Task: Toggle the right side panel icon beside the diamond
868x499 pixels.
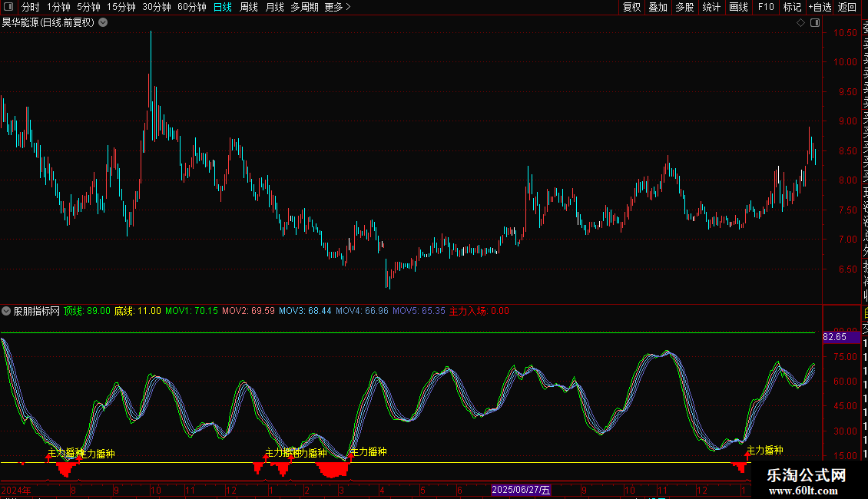Action: [x=815, y=23]
